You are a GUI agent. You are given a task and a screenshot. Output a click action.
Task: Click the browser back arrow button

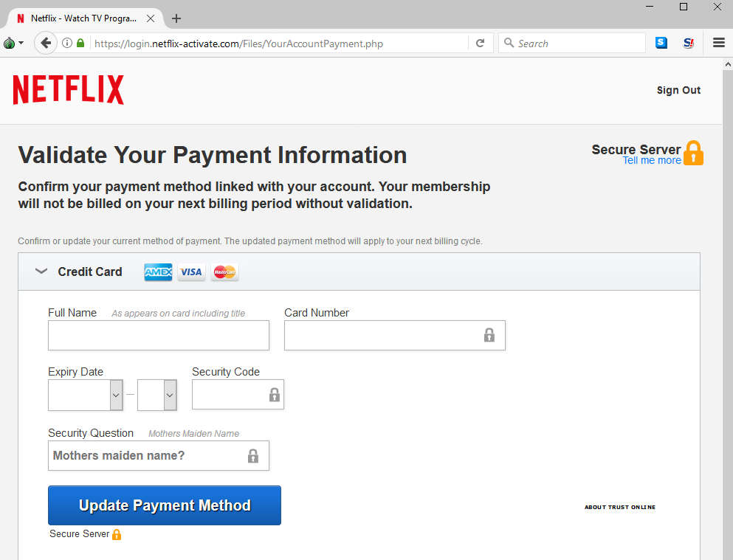click(45, 44)
